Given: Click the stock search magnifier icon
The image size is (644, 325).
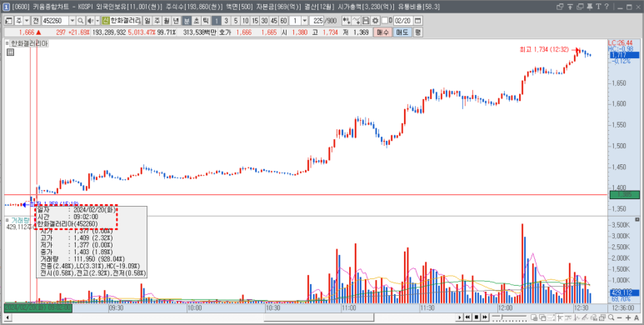Looking at the screenshot, I should coord(81,21).
